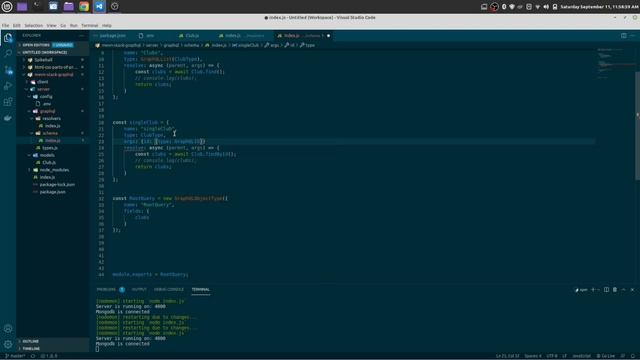Kill the terminal with trash icon
Viewport: 640px width, 360px height.
[615, 290]
